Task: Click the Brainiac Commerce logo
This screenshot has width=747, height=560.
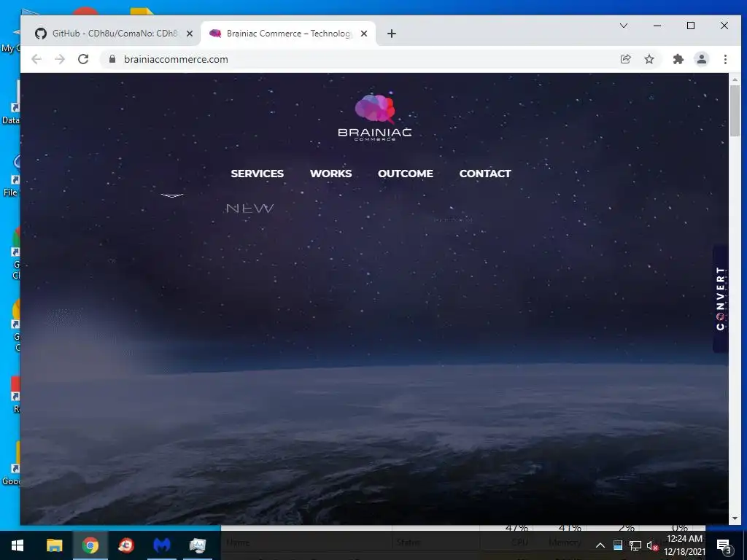Action: (x=374, y=117)
